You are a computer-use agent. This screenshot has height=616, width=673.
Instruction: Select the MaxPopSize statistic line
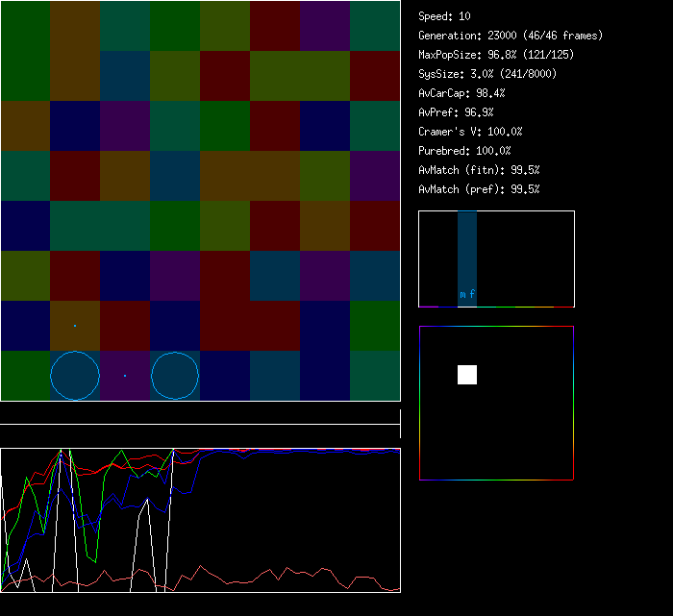tap(486, 55)
